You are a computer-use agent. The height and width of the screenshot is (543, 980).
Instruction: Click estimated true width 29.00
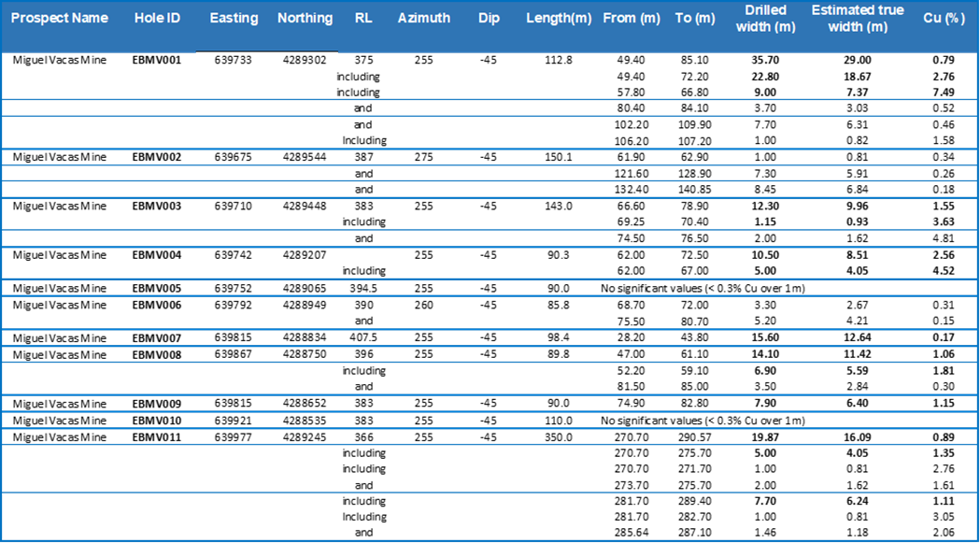pos(858,61)
